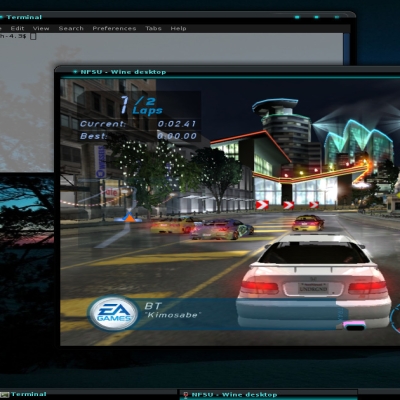
Task: Open the Help menu in Terminal
Action: [x=178, y=28]
